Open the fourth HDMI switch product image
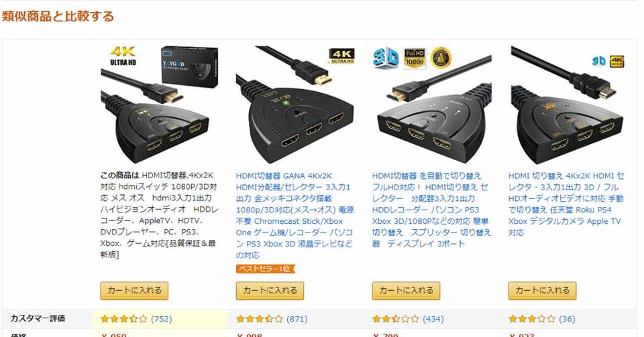This screenshot has width=644, height=337. (x=568, y=105)
